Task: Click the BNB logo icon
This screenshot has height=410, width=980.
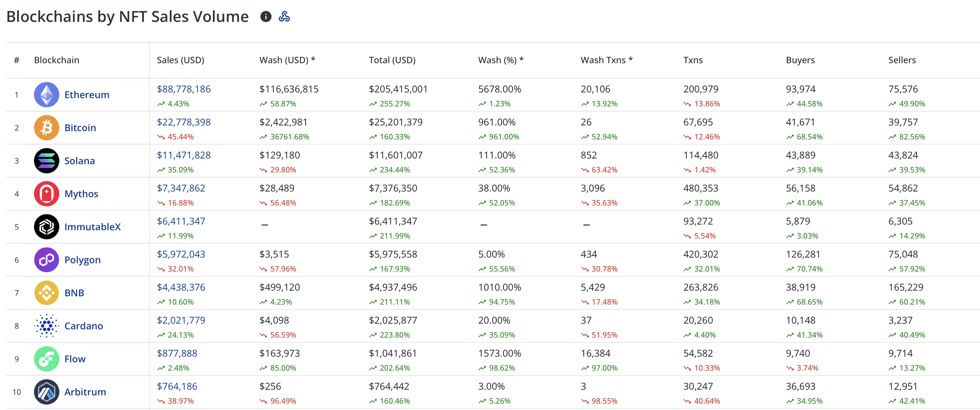Action: pos(46,293)
